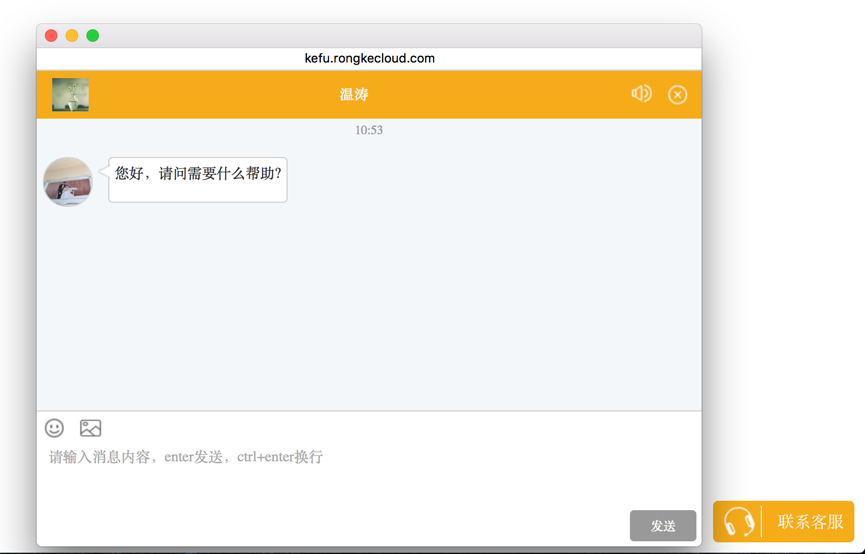
Task: Click the kefu.rongkecloud.com address text
Action: 369,58
